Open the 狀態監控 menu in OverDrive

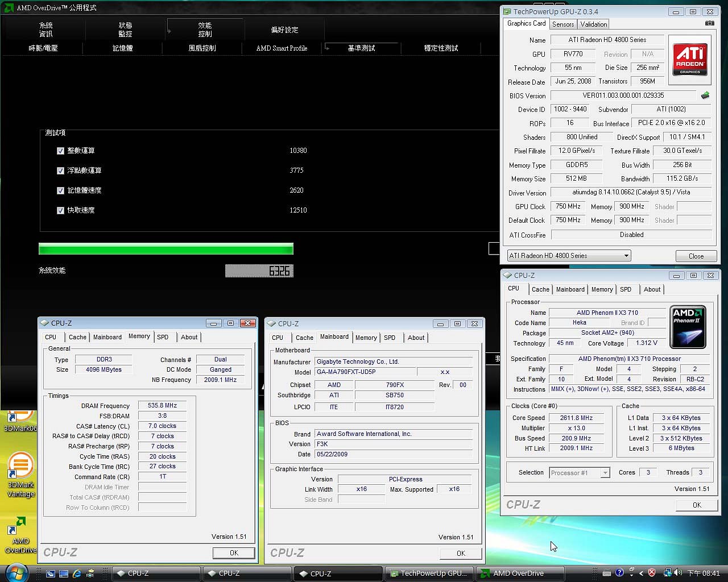click(x=125, y=30)
